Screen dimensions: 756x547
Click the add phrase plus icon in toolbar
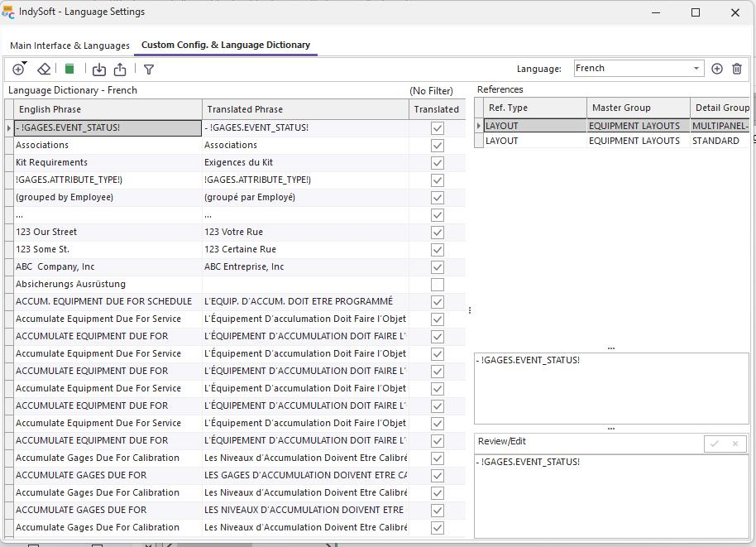tap(17, 70)
